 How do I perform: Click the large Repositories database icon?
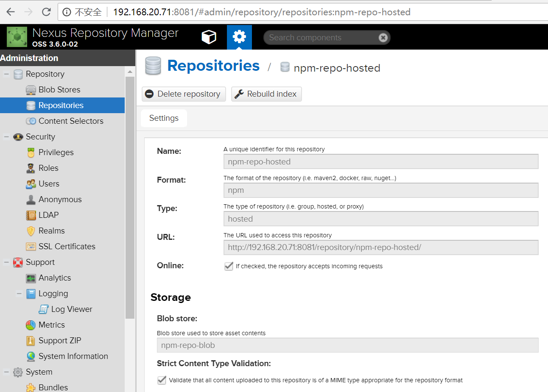153,66
